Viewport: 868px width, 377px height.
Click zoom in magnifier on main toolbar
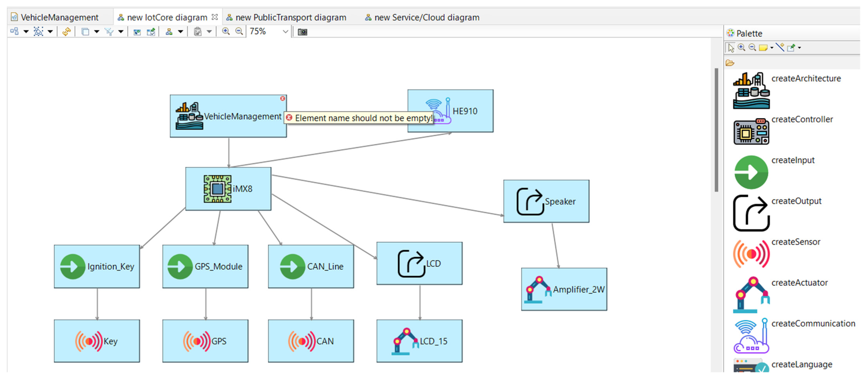click(226, 31)
